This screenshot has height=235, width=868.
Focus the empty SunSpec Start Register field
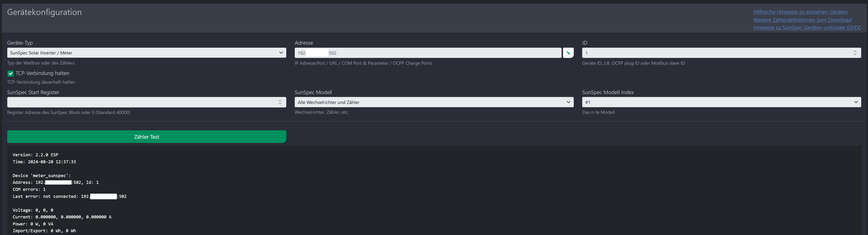click(x=147, y=102)
